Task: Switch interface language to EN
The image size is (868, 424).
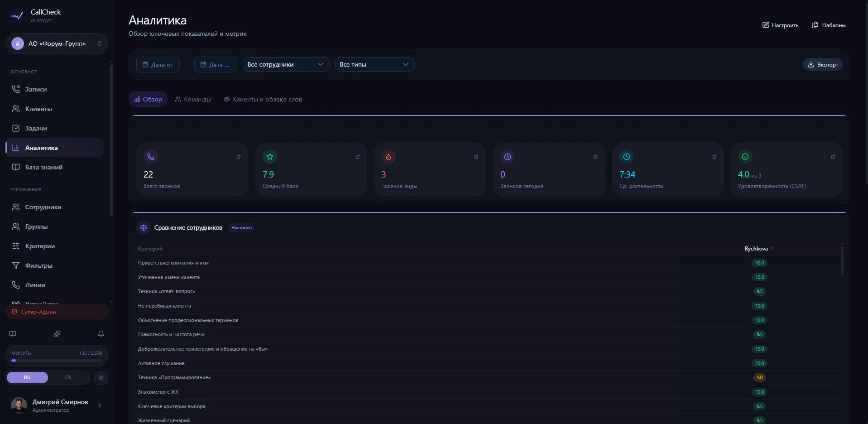Action: pyautogui.click(x=68, y=377)
